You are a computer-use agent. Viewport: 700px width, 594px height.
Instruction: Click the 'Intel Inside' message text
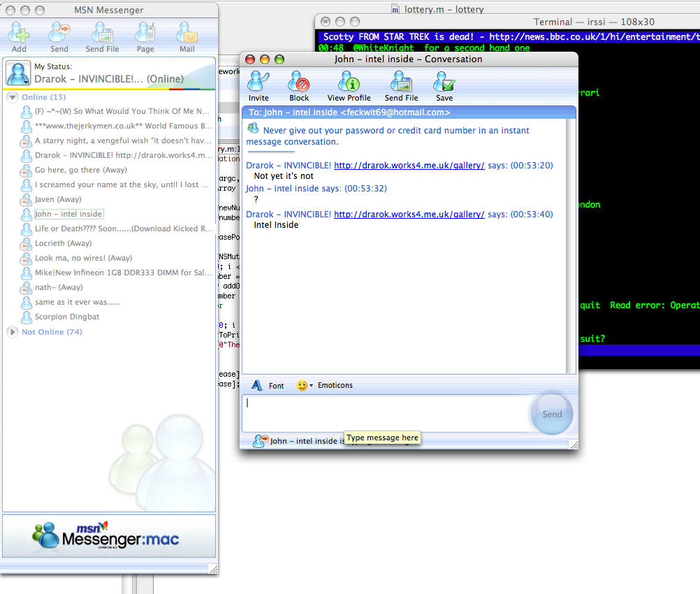click(276, 225)
